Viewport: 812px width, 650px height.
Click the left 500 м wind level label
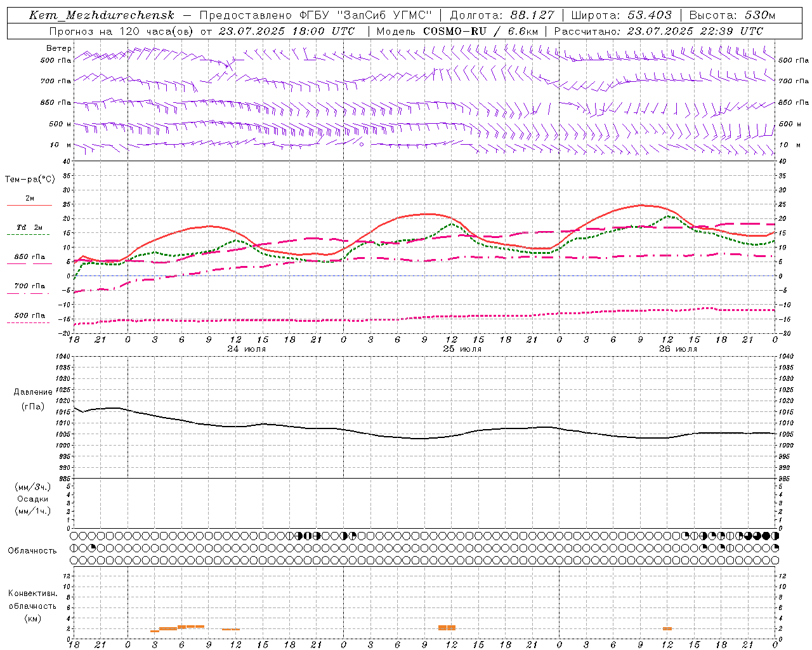click(x=60, y=124)
